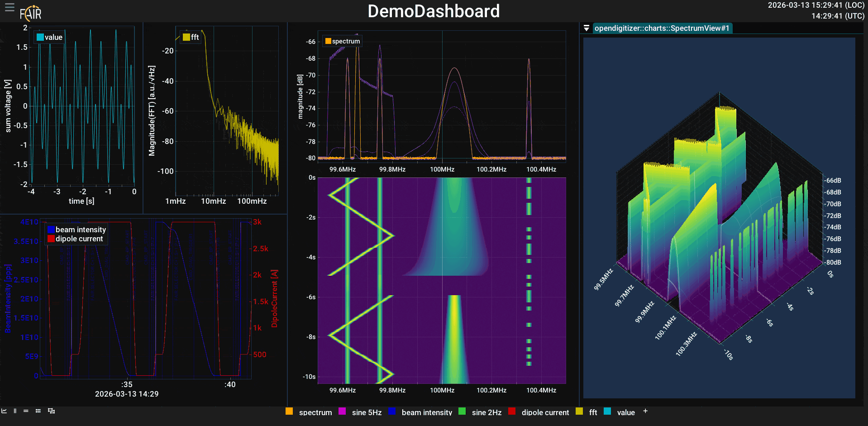Click the value legend label in chart

[x=53, y=37]
